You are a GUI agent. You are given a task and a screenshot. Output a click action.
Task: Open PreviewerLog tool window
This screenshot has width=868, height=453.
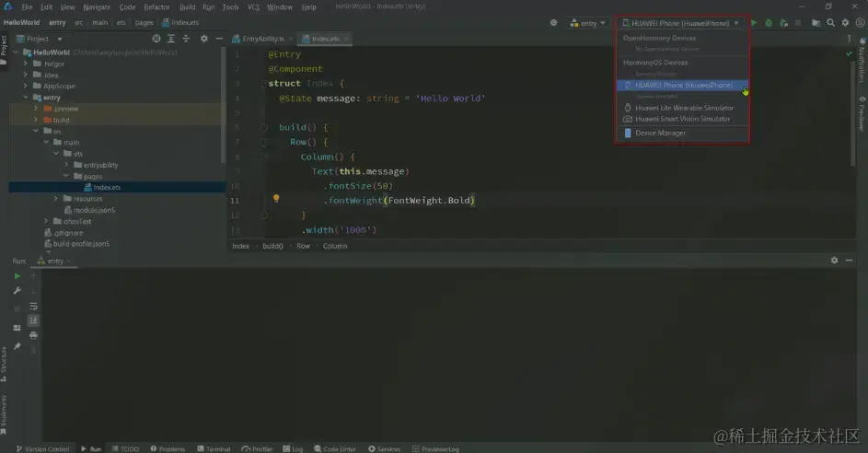coord(435,448)
